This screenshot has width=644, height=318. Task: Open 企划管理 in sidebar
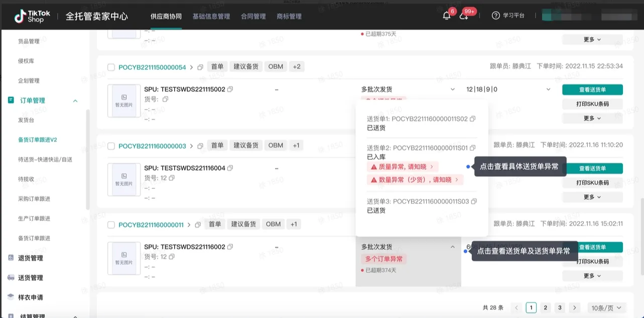(x=29, y=80)
